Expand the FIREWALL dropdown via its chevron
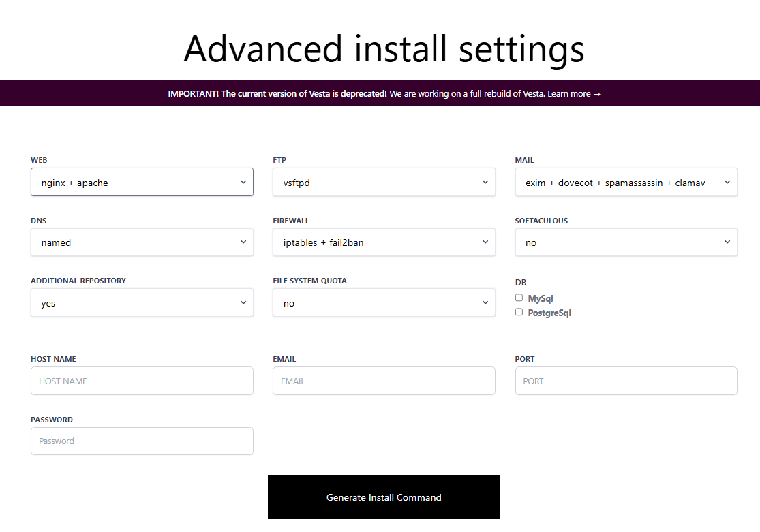760x532 pixels. 485,242
